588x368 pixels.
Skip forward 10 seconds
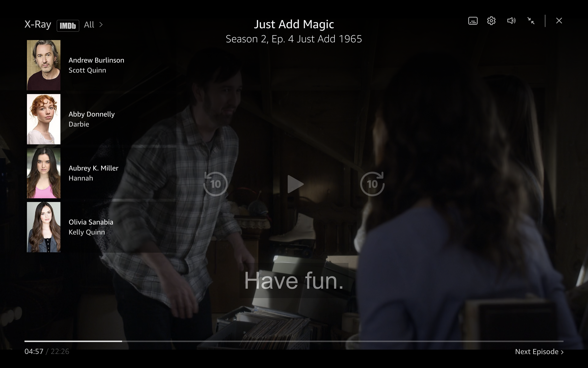[372, 184]
